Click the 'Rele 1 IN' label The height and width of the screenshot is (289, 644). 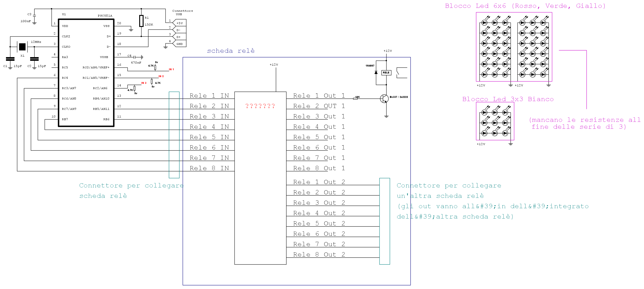[x=209, y=96]
